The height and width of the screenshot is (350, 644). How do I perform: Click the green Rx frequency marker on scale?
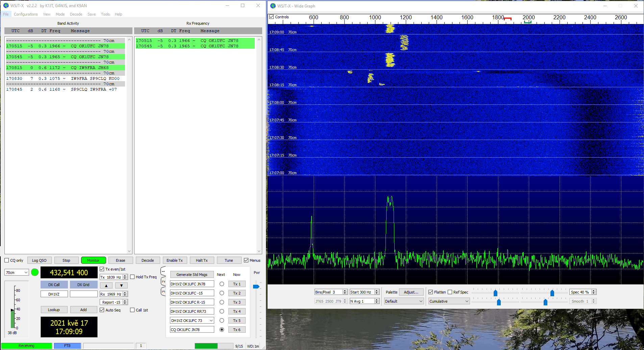coord(527,22)
